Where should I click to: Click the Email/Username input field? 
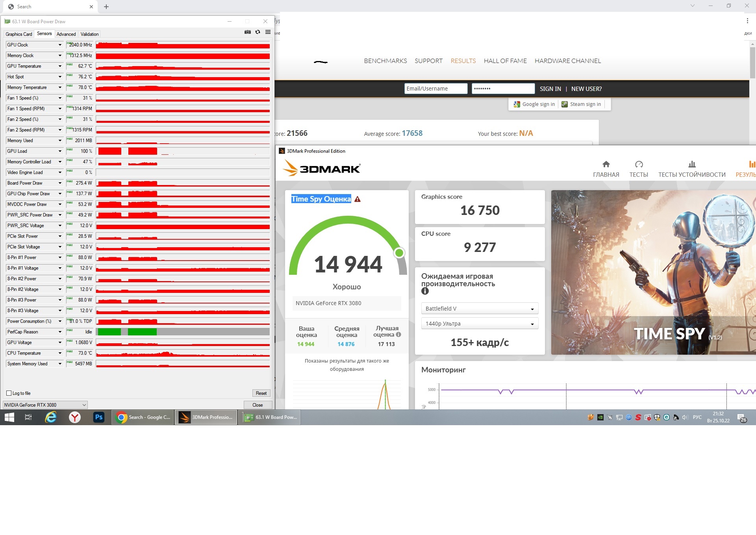[x=435, y=89]
